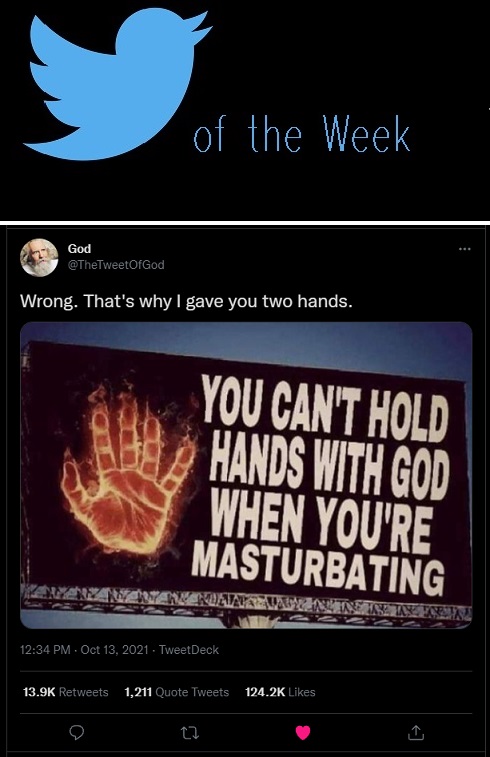View the 1,211 Quote Tweets
490x757 pixels.
click(177, 692)
